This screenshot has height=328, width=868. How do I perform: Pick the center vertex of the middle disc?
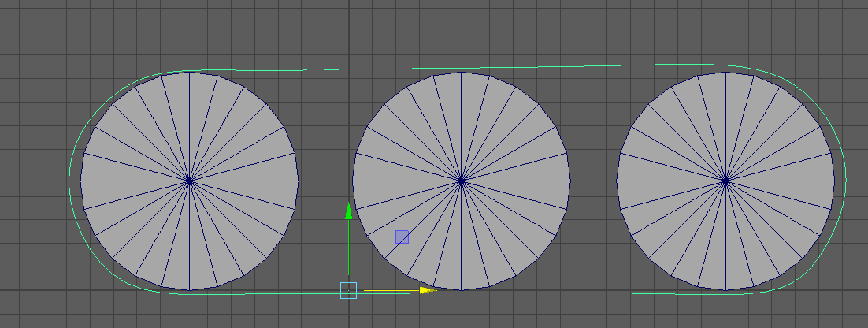click(x=461, y=181)
